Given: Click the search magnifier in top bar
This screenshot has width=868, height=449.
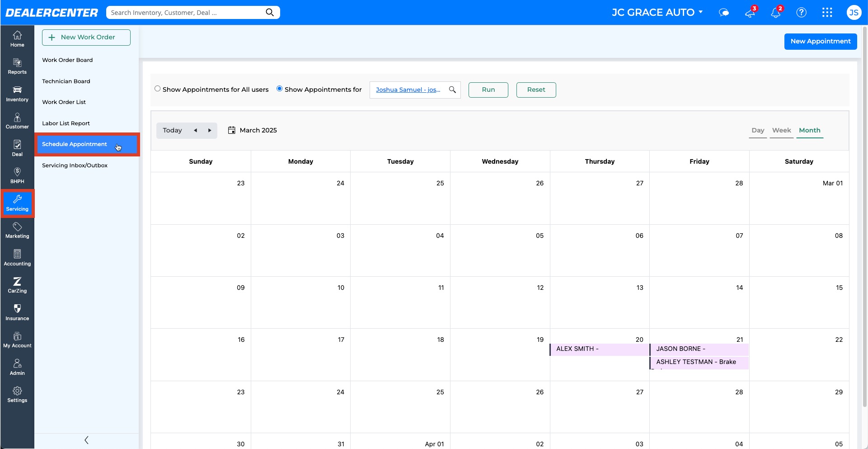Looking at the screenshot, I should (x=270, y=12).
